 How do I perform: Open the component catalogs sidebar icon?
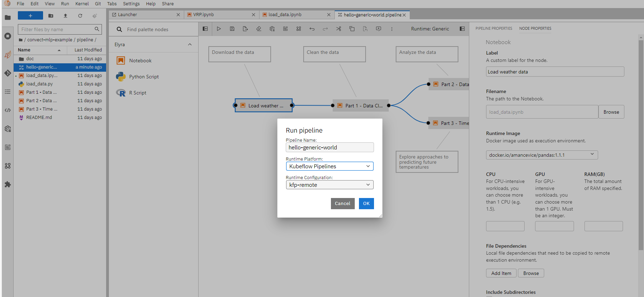coord(8,166)
